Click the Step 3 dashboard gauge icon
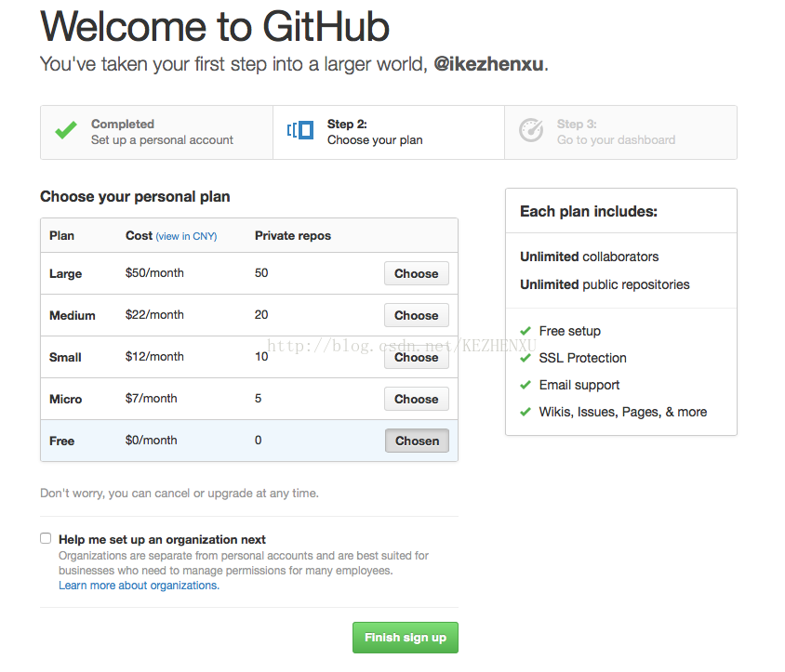Viewport: 785px width, 672px height. coord(531,131)
